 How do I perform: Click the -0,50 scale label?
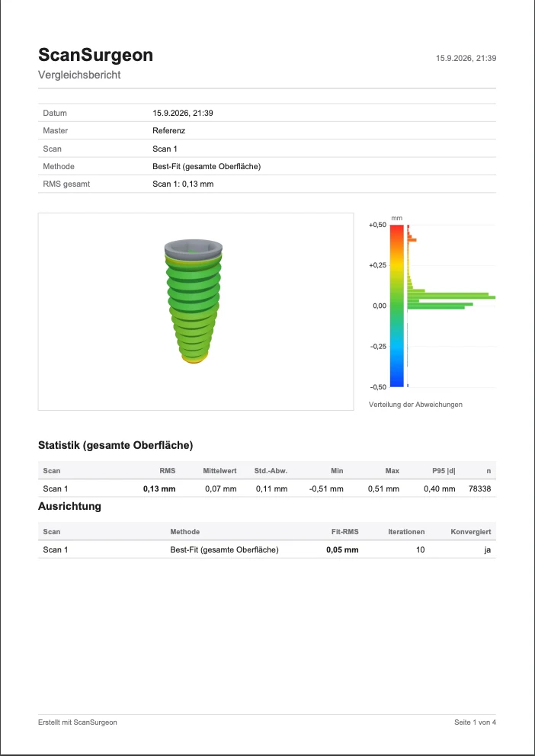(378, 387)
